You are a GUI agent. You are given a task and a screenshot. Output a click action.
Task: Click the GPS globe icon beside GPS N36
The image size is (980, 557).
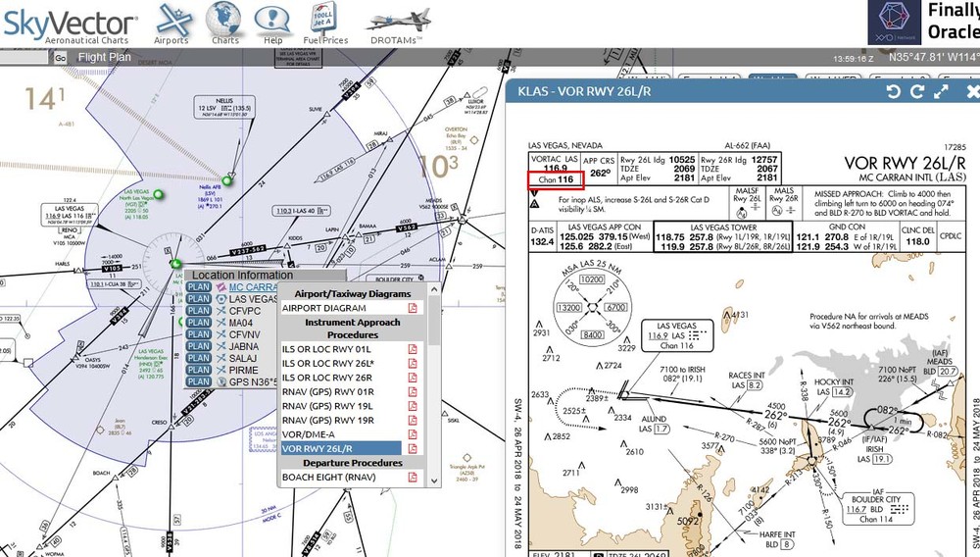220,382
